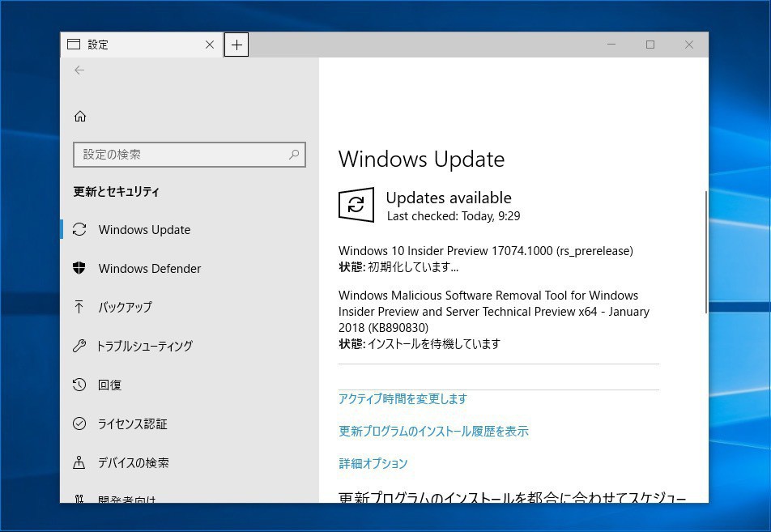Maximize the Settings window
This screenshot has width=771, height=532.
(x=650, y=45)
